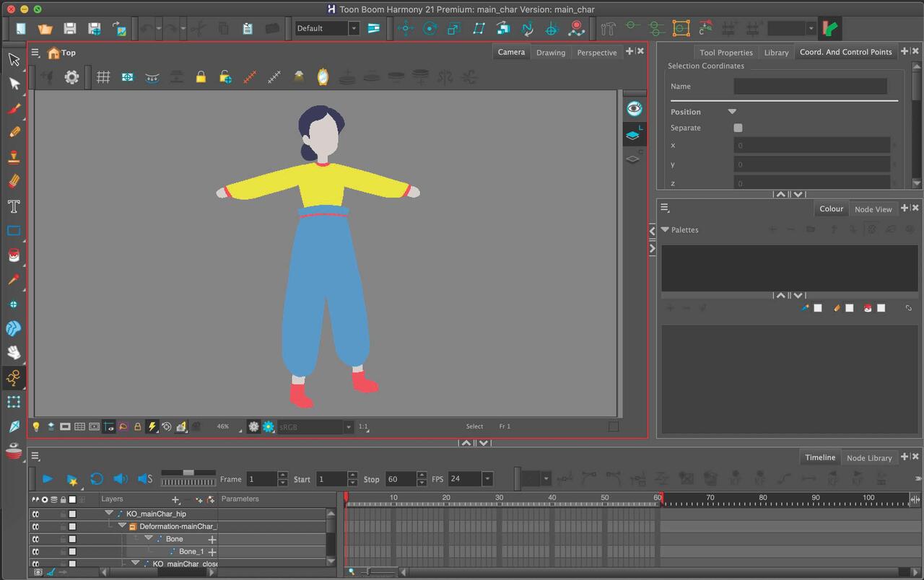This screenshot has height=580, width=924.
Task: Toggle visibility of KO_mainChar_hip layer
Action: 35,514
